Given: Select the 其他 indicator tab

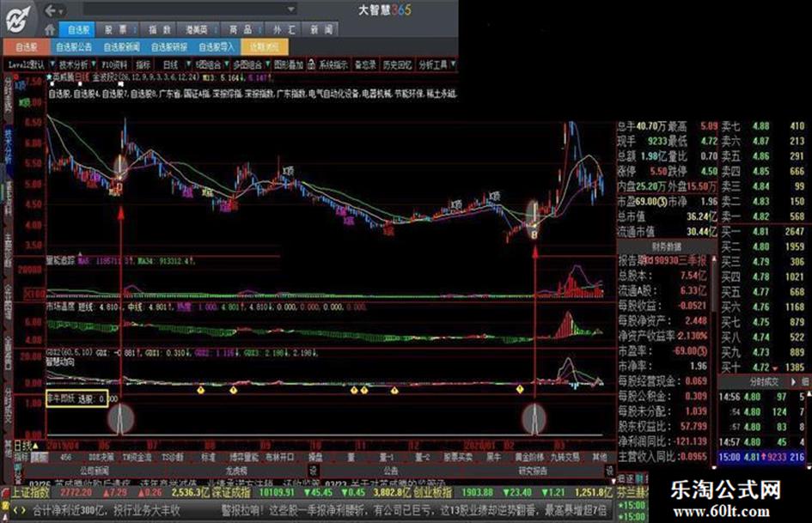Looking at the screenshot, I should (599, 457).
